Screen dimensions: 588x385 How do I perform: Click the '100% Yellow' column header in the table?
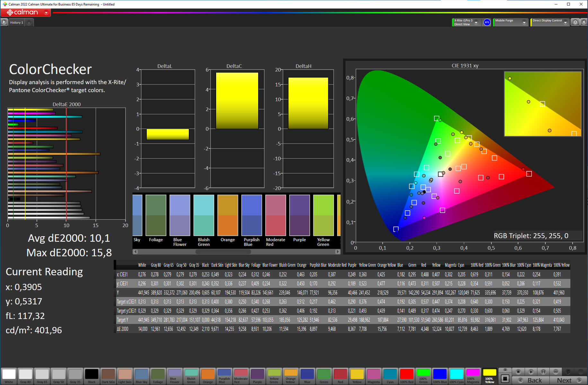[x=561, y=265]
